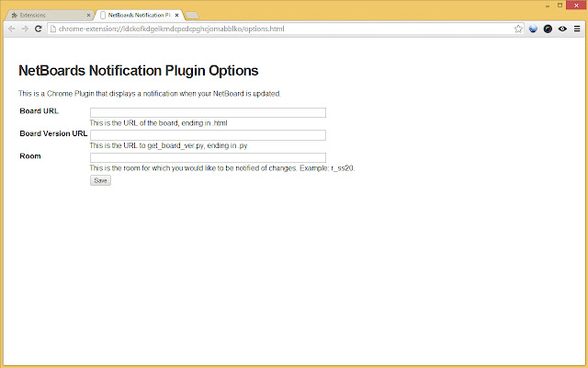
Task: Close the browser window
Action: [576, 6]
